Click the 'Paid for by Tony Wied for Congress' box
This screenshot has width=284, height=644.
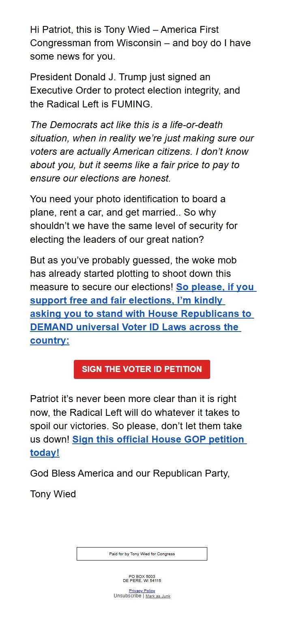click(142, 554)
